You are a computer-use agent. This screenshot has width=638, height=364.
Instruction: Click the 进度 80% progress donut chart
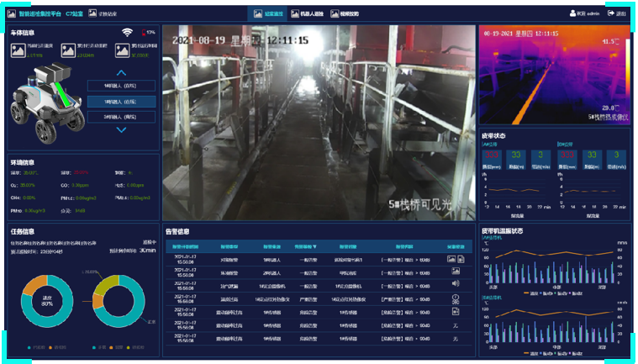pos(47,301)
